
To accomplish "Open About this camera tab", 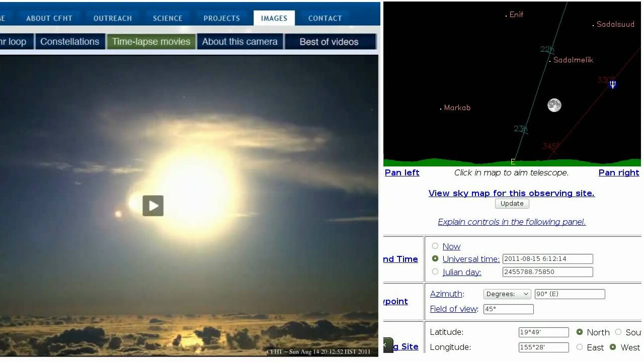I will tap(240, 42).
